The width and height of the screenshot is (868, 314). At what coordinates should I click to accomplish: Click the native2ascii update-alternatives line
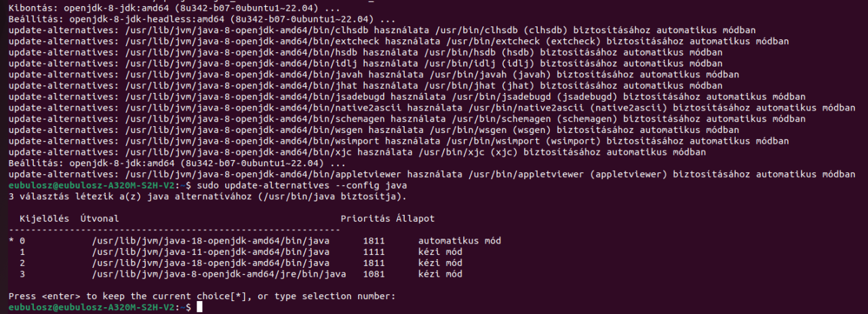point(432,109)
